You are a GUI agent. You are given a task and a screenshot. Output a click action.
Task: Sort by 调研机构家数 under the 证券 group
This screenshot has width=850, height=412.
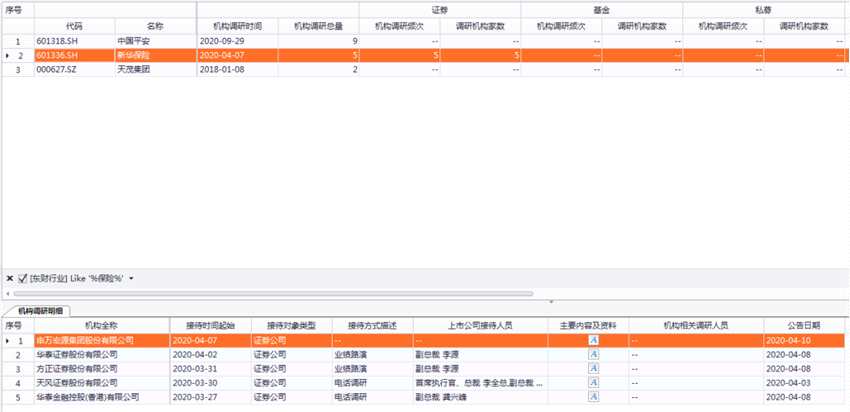pos(481,26)
